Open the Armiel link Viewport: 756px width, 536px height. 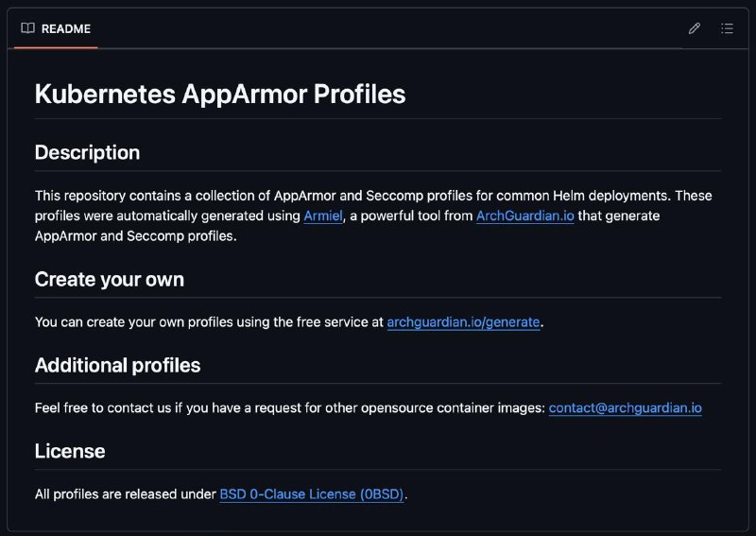point(323,216)
